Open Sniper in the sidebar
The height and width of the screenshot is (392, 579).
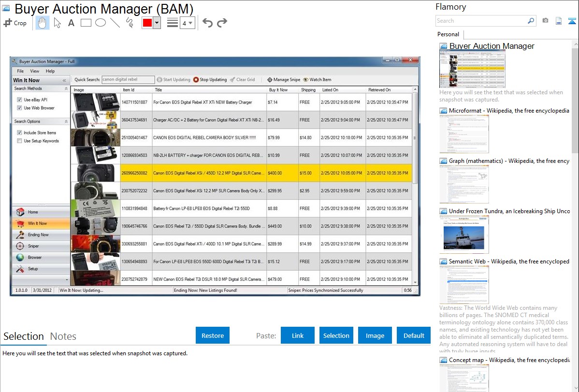(41, 246)
